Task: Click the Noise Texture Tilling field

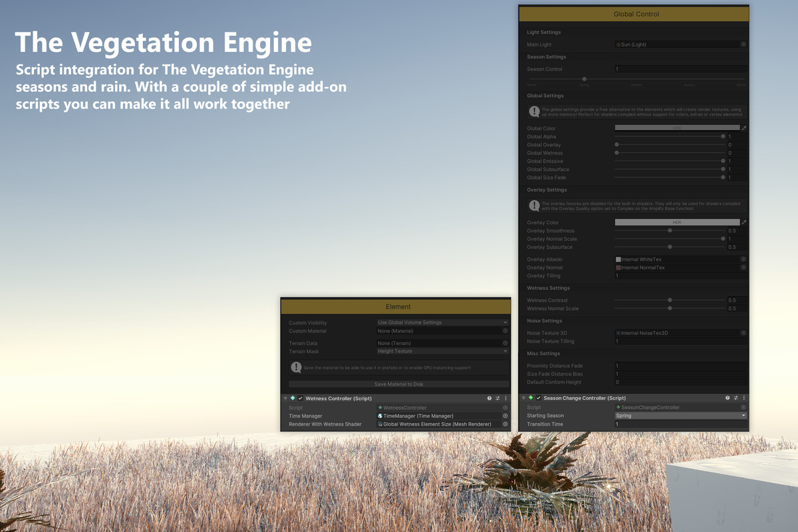Action: [x=681, y=341]
